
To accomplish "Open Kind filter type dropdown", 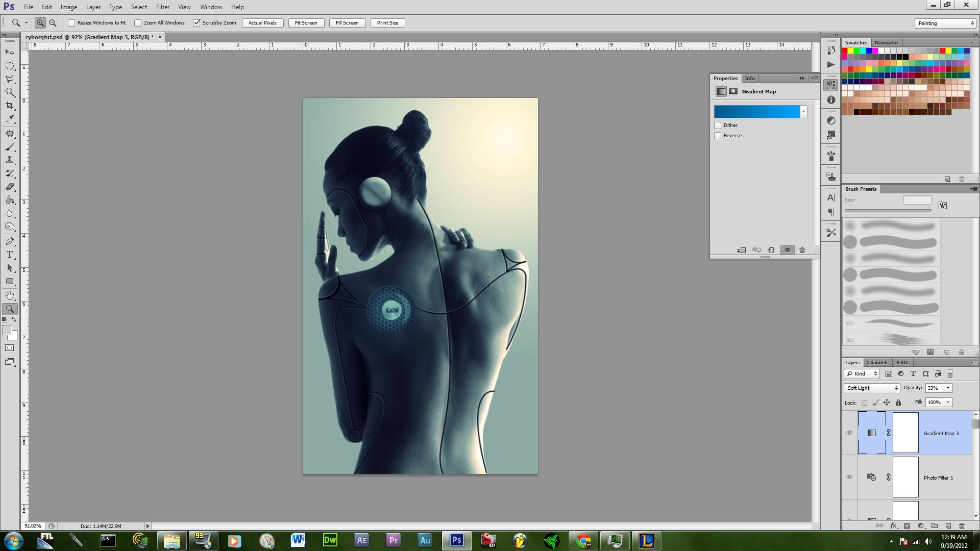I will point(862,374).
